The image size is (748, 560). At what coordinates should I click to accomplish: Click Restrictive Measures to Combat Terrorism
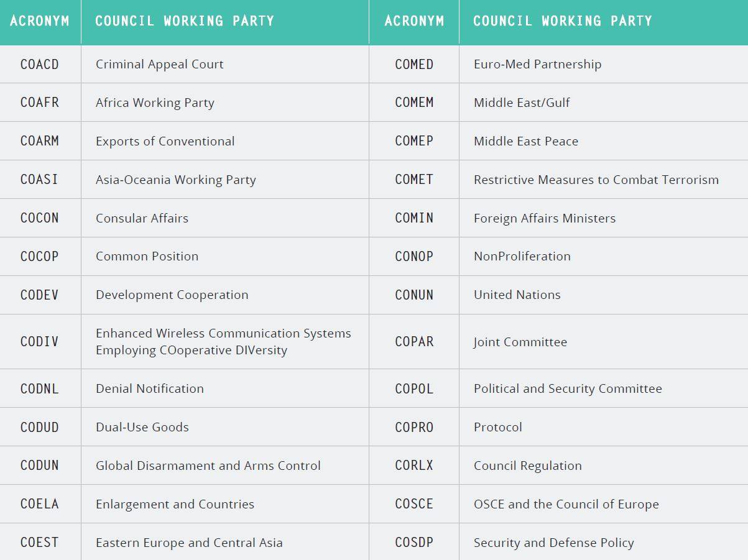point(596,180)
